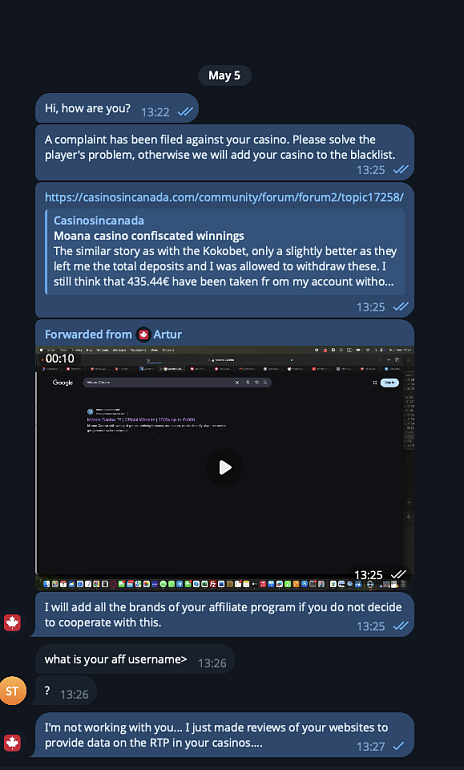Click the maple leaf avatar beside RTP message
The width and height of the screenshot is (464, 770).
pyautogui.click(x=13, y=742)
